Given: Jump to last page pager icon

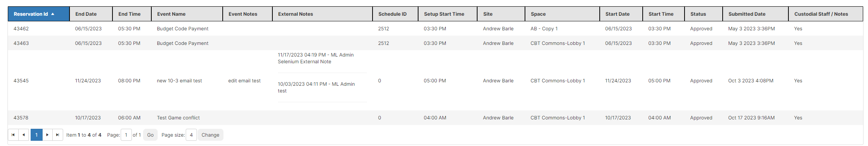Looking at the screenshot, I should coord(58,135).
